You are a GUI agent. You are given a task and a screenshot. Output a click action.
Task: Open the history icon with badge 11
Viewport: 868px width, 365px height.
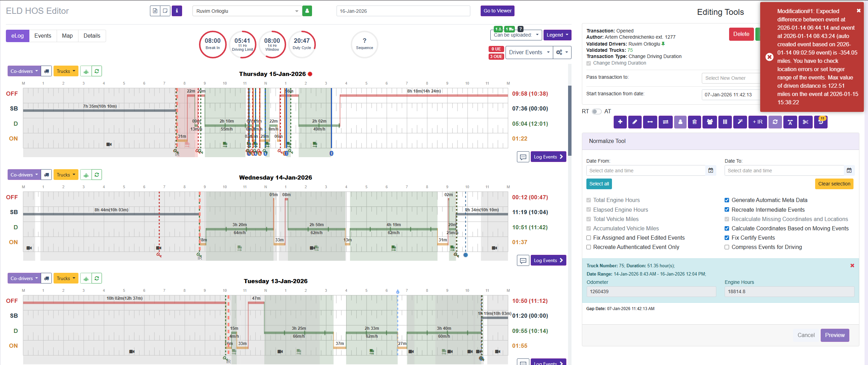[x=821, y=122]
